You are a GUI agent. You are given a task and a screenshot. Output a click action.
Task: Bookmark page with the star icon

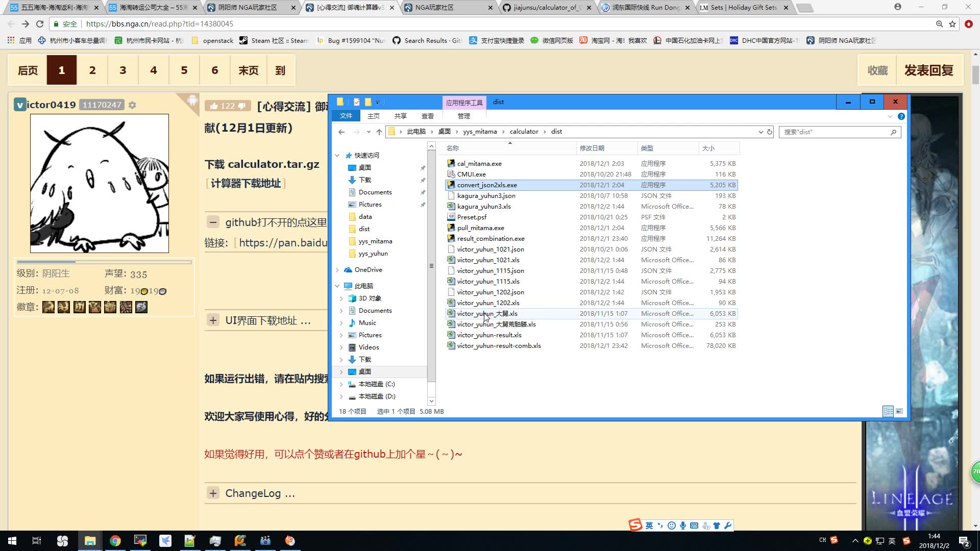click(x=952, y=24)
